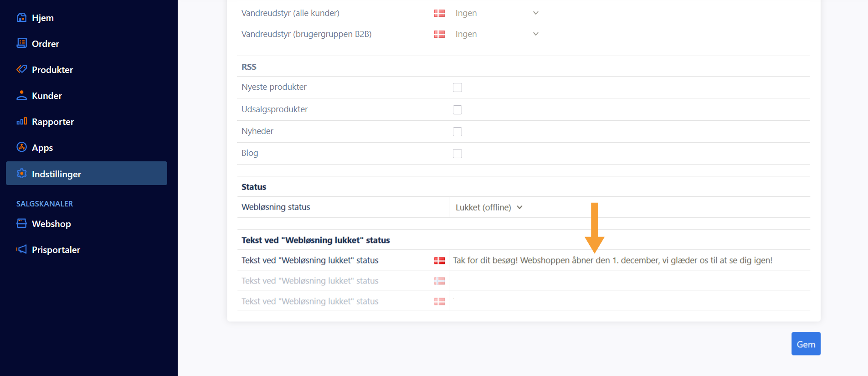Screen dimensions: 868x376
Task: Click the Kunder person icon
Action: pos(21,95)
